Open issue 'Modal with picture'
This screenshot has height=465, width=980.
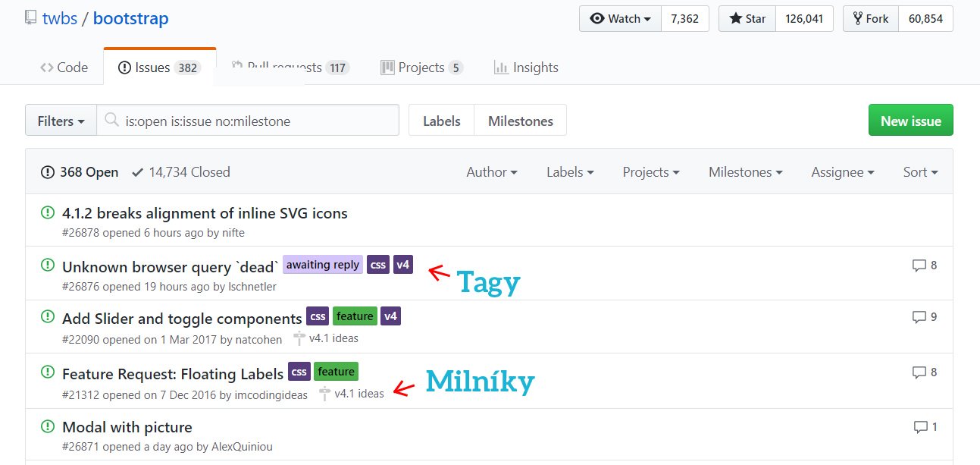point(127,427)
